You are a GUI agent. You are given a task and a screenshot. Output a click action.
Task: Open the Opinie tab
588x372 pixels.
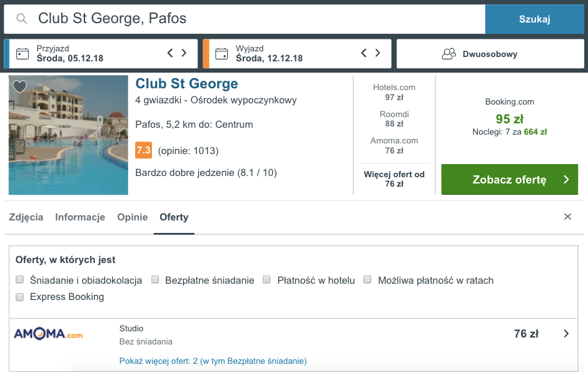tap(133, 217)
